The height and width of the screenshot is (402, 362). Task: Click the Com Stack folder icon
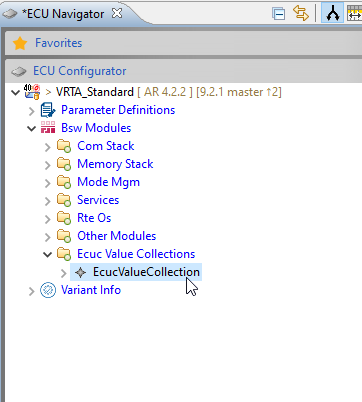point(64,146)
